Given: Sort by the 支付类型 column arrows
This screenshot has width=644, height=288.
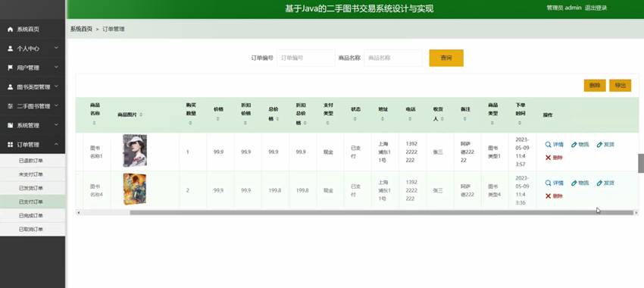Looking at the screenshot, I should tap(328, 123).
